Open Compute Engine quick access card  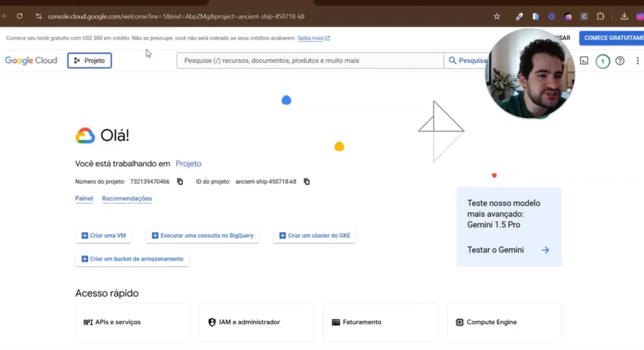point(504,322)
